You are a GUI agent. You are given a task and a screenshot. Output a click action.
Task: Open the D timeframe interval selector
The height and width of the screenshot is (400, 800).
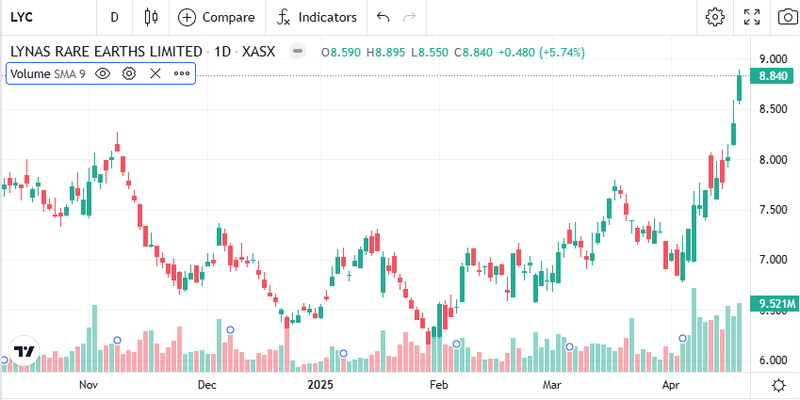[x=114, y=17]
